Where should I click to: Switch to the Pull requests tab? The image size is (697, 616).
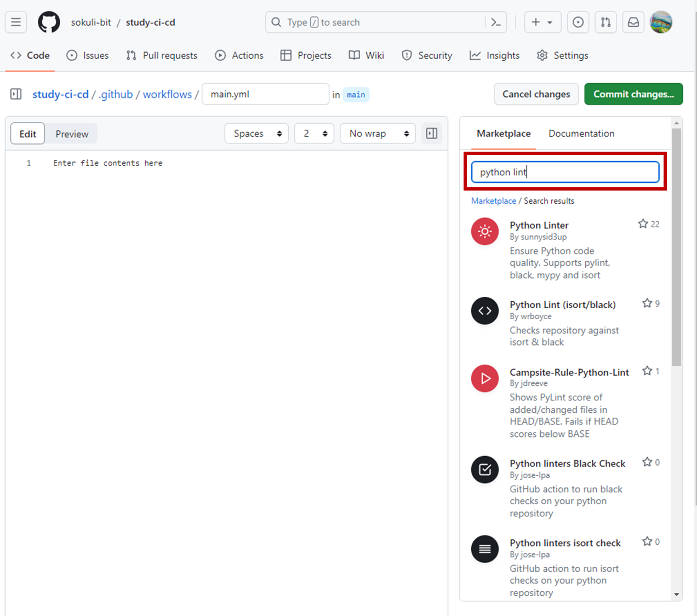(x=162, y=55)
